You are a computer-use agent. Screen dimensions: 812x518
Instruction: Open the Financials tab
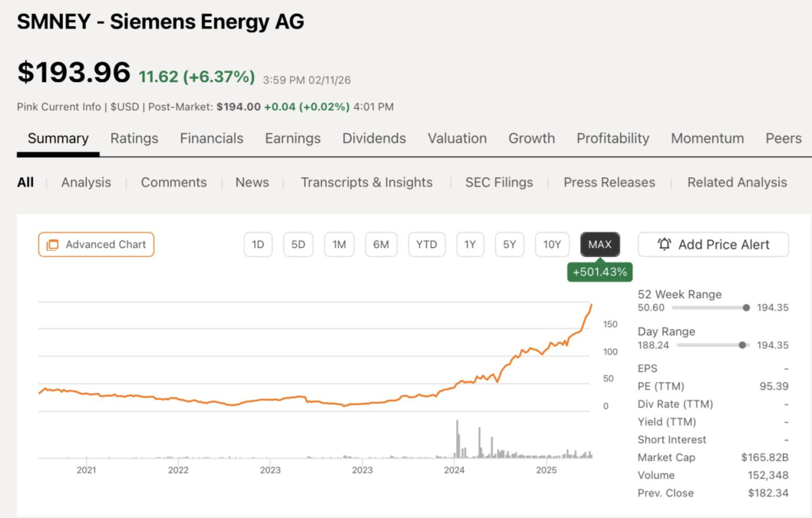(x=211, y=138)
